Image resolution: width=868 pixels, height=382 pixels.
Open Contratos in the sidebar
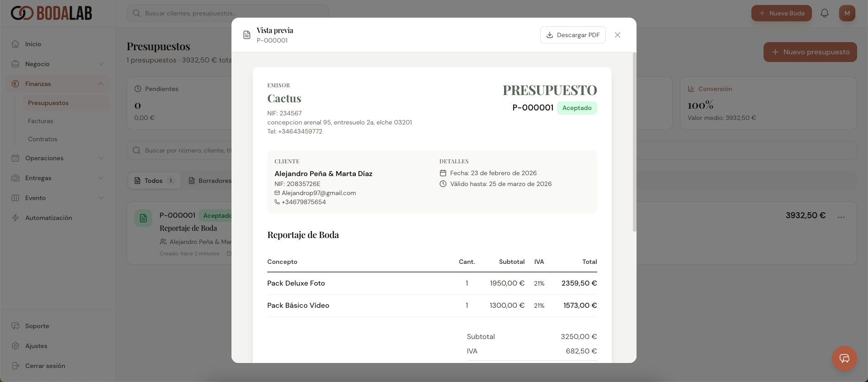pos(66,139)
